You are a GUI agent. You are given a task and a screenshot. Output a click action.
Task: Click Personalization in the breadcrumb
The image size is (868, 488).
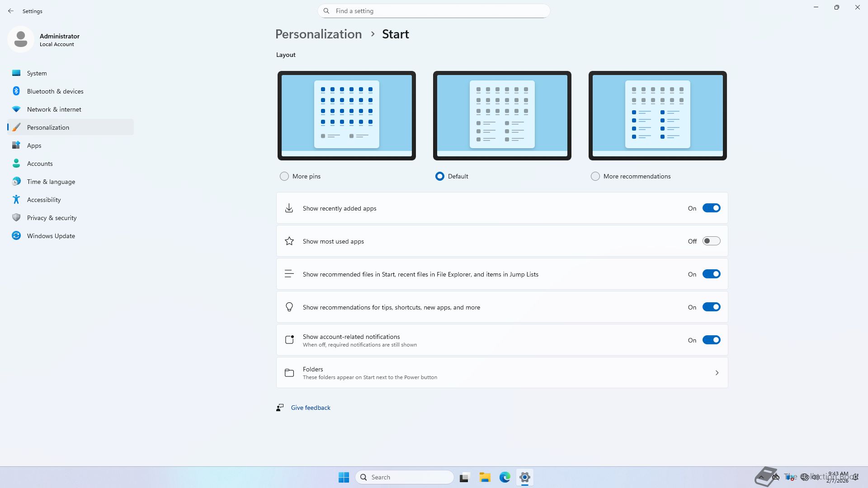click(x=318, y=34)
